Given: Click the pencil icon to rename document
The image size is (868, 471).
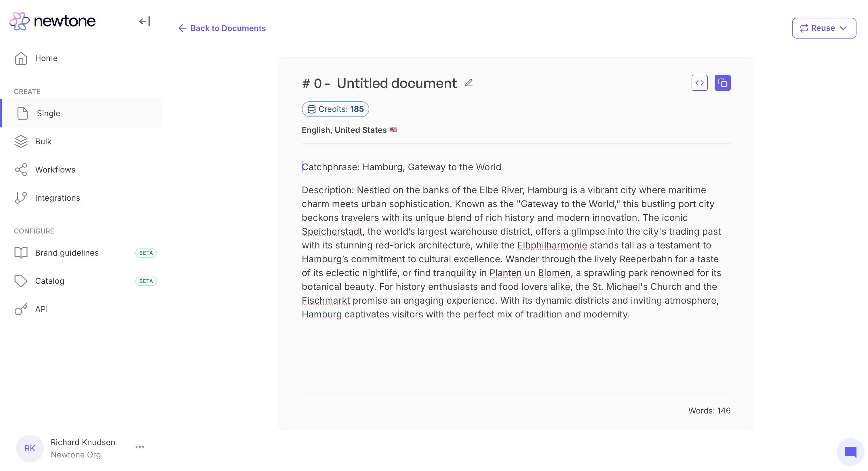Looking at the screenshot, I should point(469,83).
